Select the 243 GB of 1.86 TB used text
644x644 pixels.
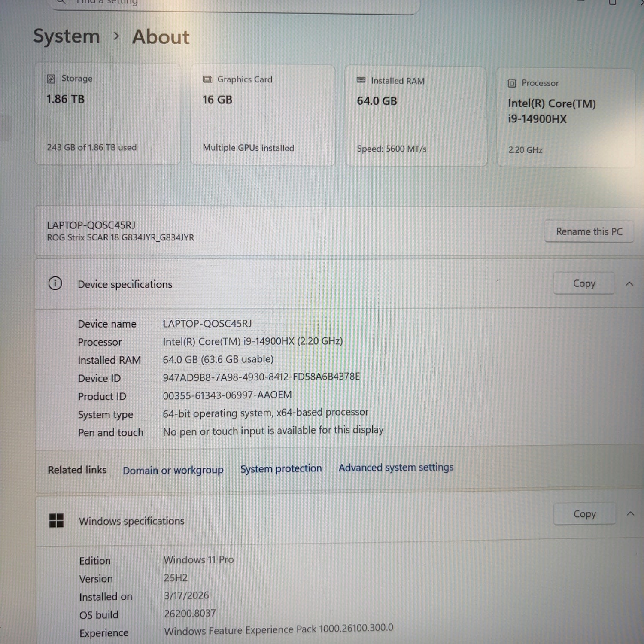click(91, 147)
